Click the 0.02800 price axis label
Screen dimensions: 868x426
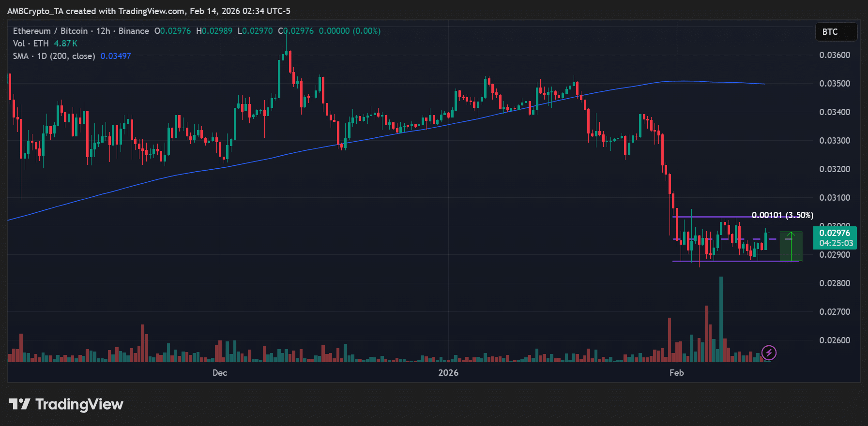[835, 283]
